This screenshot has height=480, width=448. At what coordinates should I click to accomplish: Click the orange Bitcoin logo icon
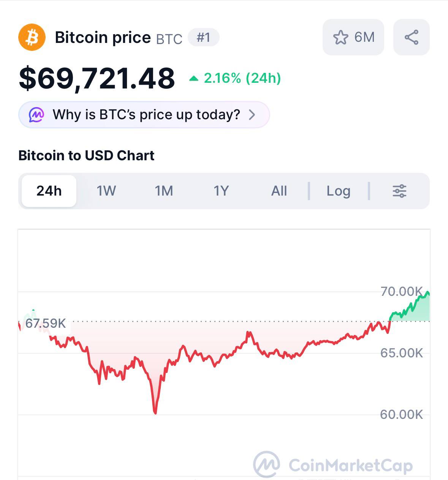(x=32, y=37)
